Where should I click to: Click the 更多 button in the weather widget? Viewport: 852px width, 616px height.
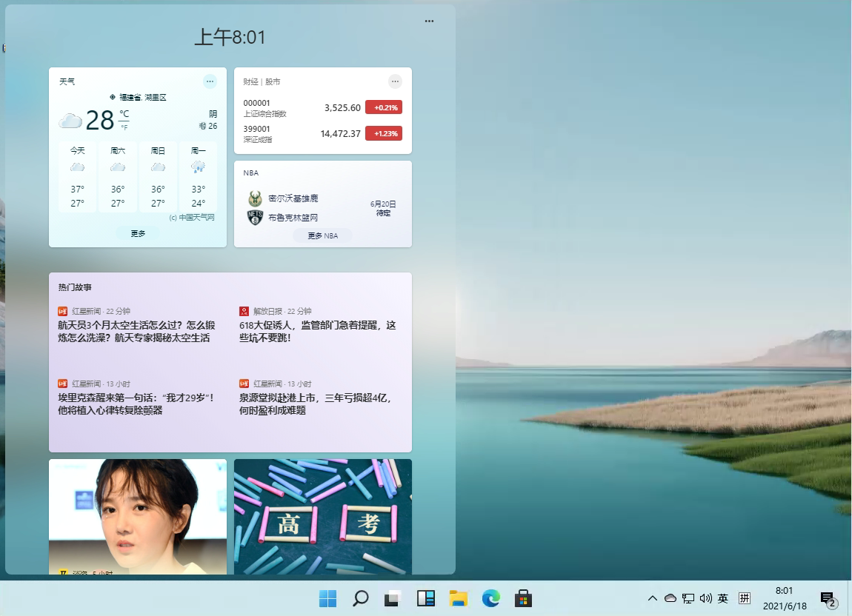(137, 232)
